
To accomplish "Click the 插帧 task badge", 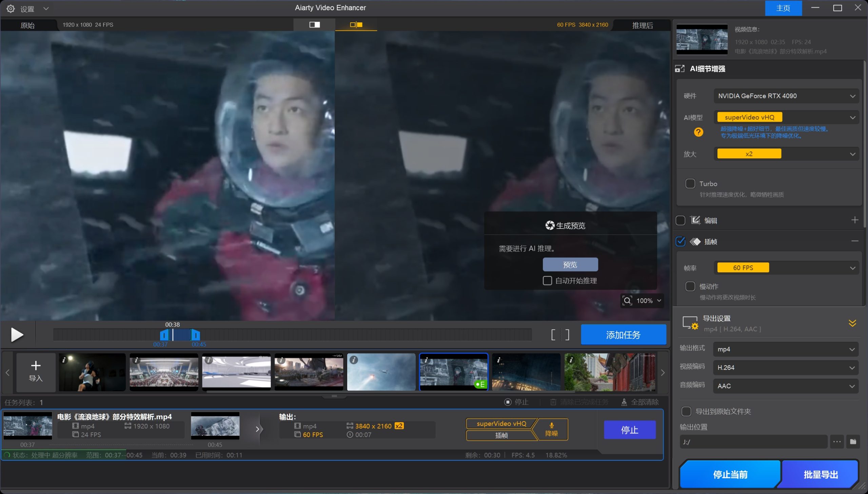I will [x=501, y=435].
